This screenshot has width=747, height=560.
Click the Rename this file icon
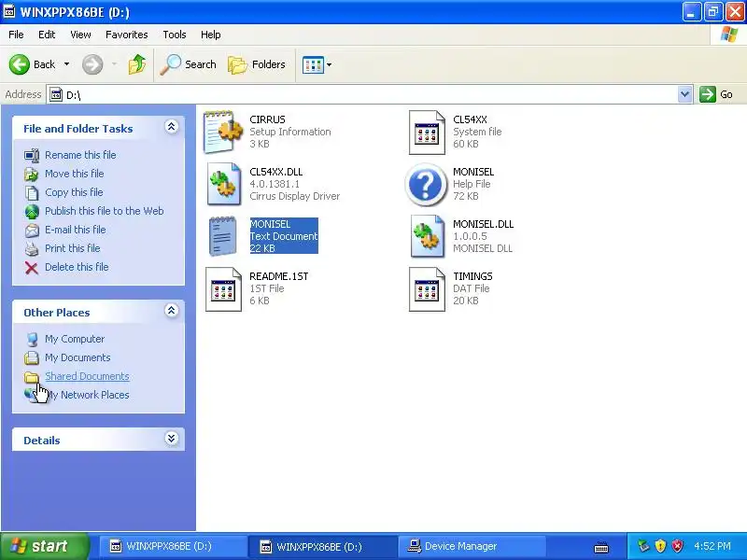32,155
